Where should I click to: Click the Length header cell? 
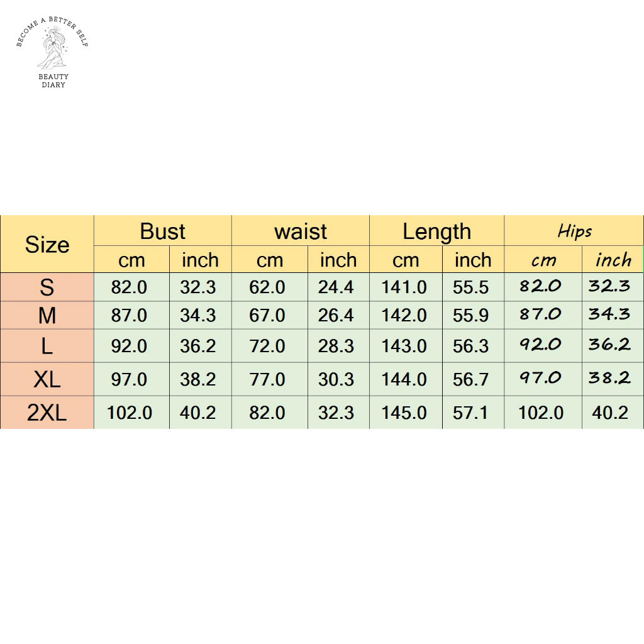tap(436, 231)
